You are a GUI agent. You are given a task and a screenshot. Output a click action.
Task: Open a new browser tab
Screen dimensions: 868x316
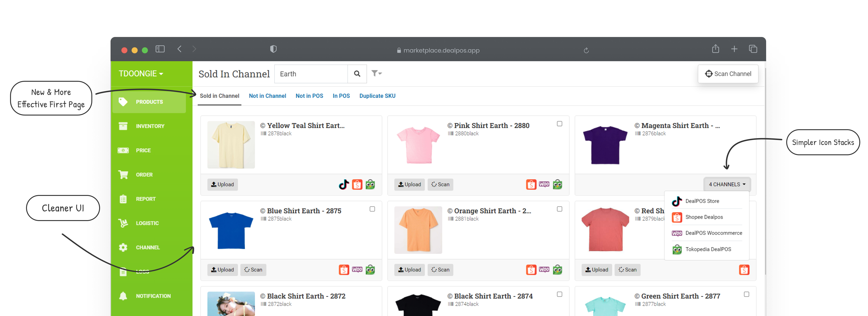(734, 49)
